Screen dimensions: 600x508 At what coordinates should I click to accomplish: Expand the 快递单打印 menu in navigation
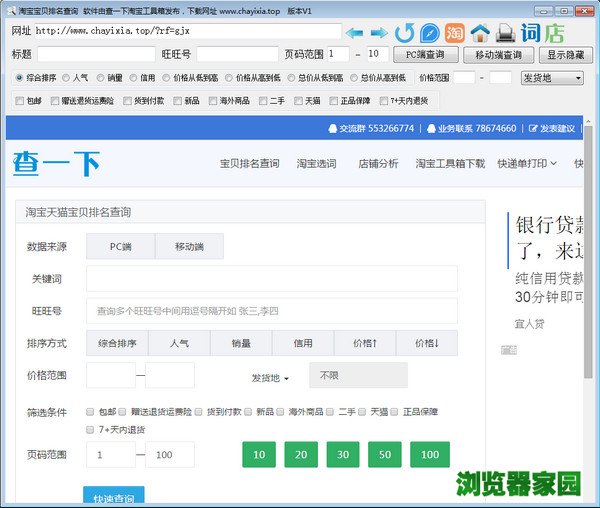(528, 164)
